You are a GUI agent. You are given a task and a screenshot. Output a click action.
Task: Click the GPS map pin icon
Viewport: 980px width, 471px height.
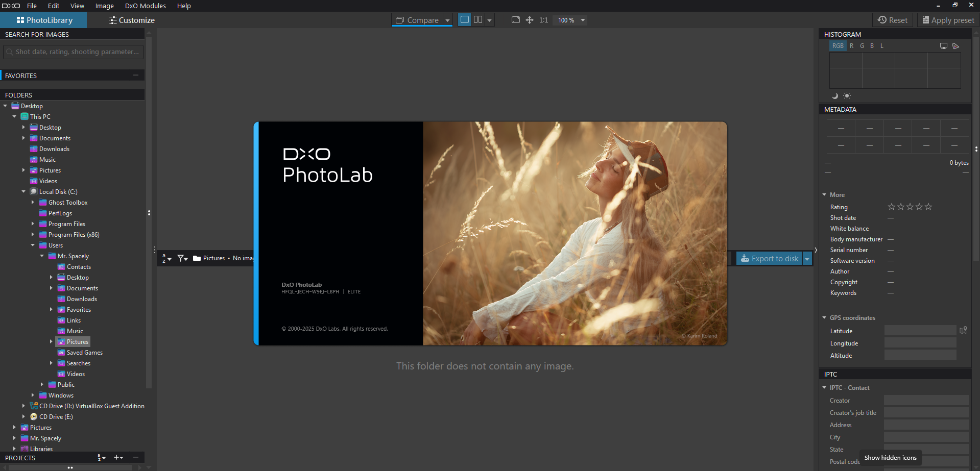click(963, 330)
